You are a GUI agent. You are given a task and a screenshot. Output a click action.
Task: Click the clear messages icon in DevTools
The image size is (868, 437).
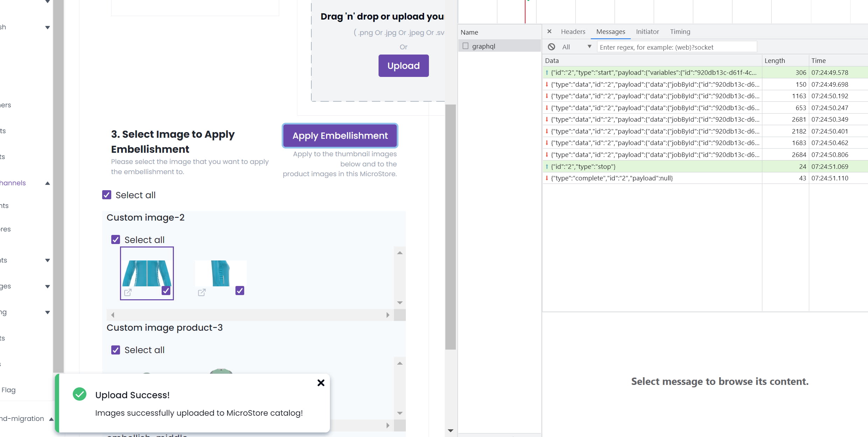point(551,47)
